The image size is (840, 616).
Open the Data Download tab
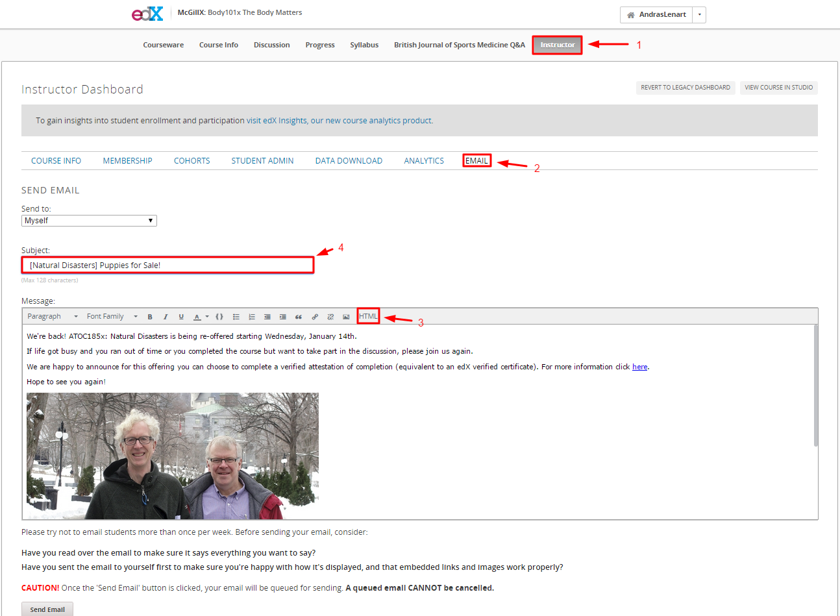[349, 161]
